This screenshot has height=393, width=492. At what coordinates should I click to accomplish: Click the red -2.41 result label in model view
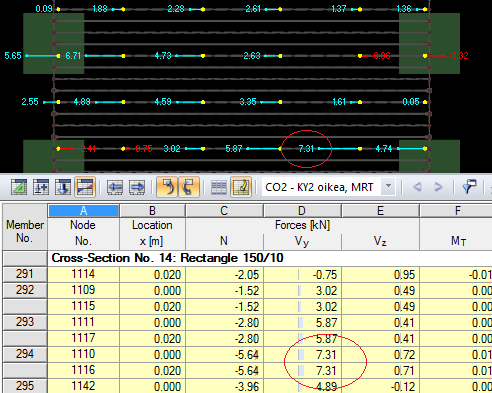pos(87,148)
